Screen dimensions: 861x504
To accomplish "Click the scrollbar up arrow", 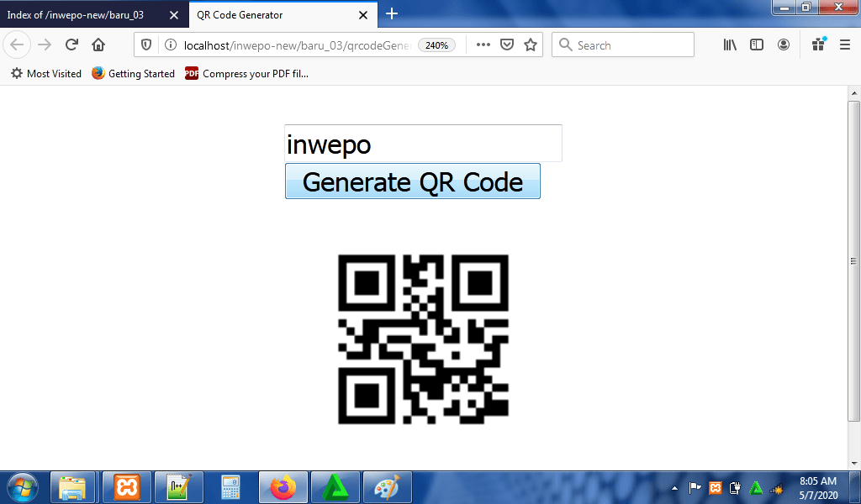I will pyautogui.click(x=854, y=93).
